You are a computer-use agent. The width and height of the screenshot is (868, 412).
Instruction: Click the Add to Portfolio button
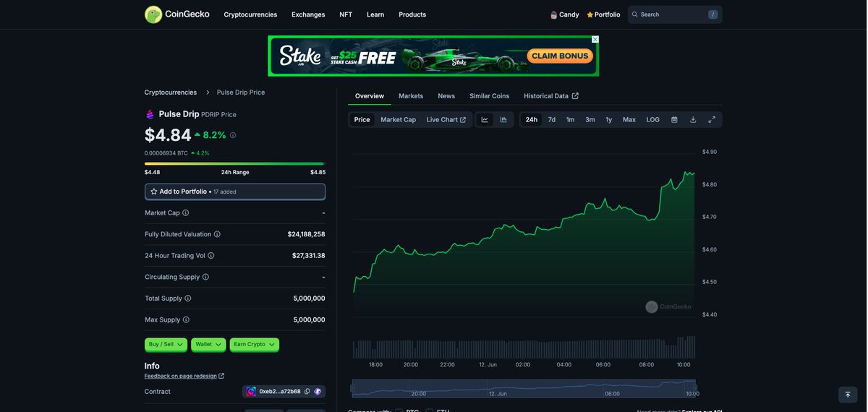[x=235, y=192]
